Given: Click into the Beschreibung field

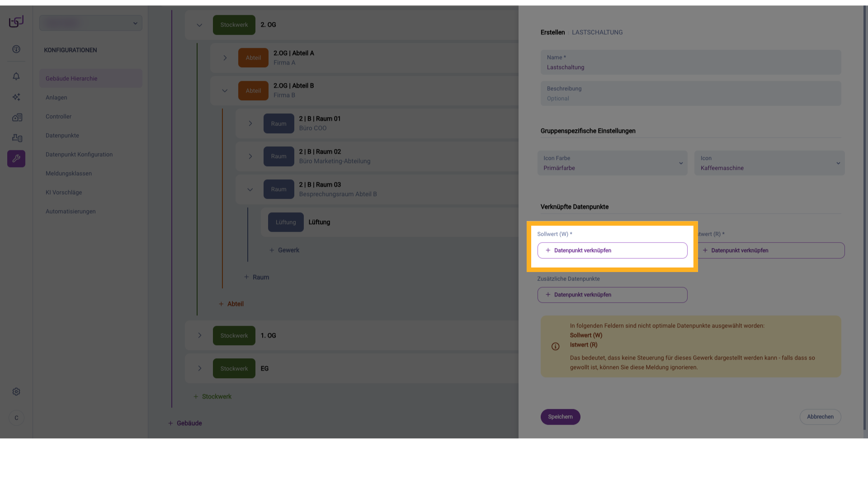Looking at the screenshot, I should (x=690, y=94).
